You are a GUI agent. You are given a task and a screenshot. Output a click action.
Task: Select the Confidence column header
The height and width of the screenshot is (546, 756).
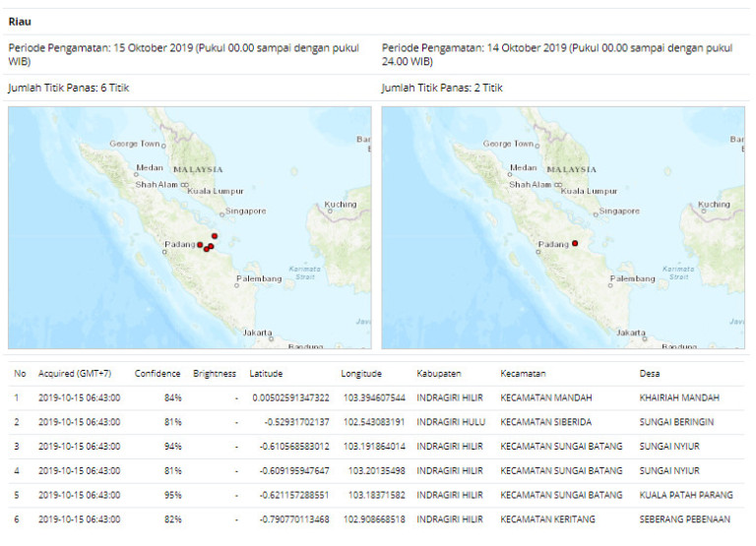coord(157,374)
